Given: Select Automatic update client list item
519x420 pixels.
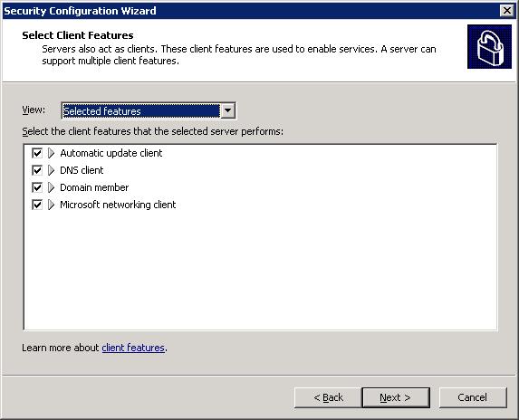Looking at the screenshot, I should coord(111,153).
